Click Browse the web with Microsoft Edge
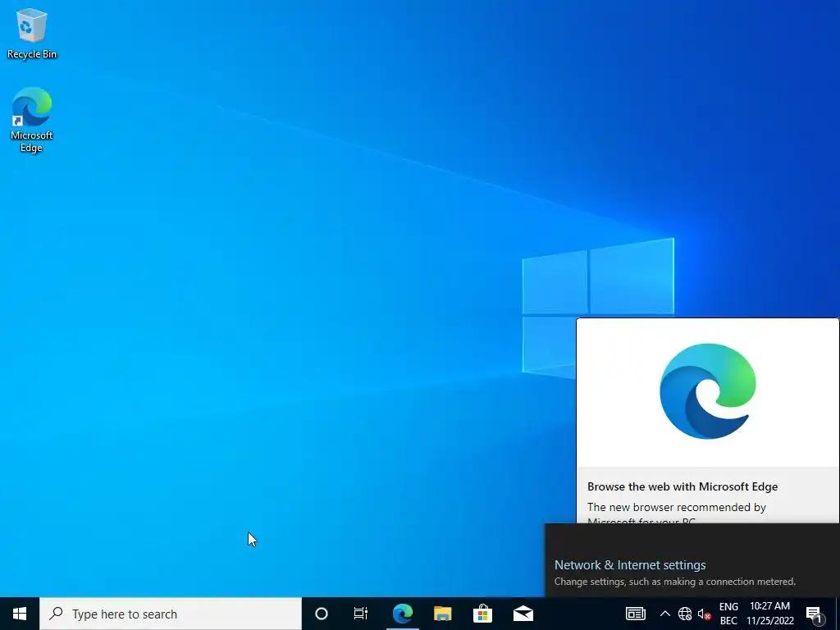840x630 pixels. click(x=682, y=486)
